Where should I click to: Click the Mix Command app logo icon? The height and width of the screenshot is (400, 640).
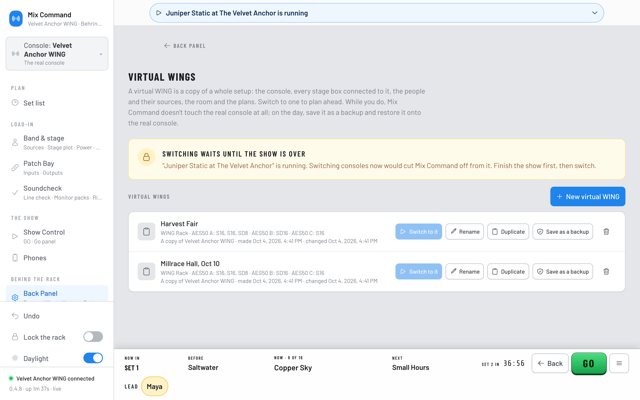(16, 19)
